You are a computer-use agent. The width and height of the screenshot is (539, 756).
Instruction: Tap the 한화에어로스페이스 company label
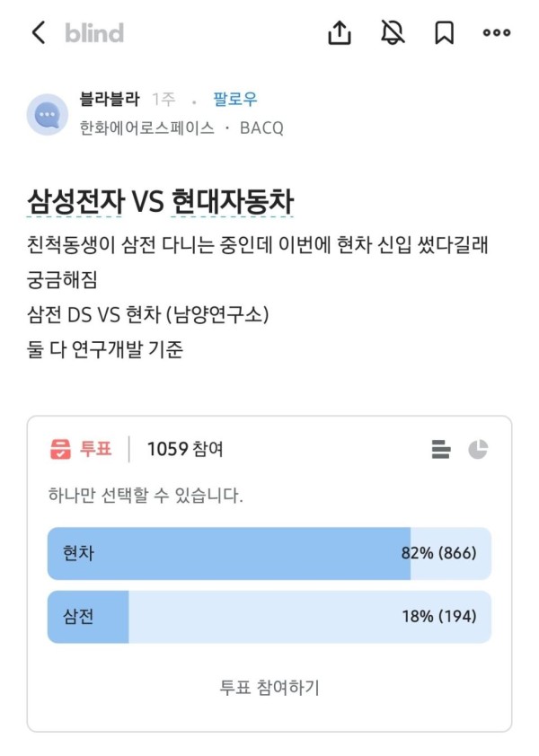point(147,127)
